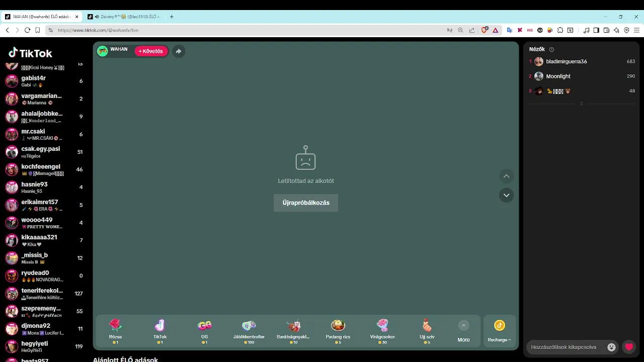Image resolution: width=644 pixels, height=362 pixels.
Task: Bookmark this page with the bookmark icon
Action: click(x=38, y=30)
